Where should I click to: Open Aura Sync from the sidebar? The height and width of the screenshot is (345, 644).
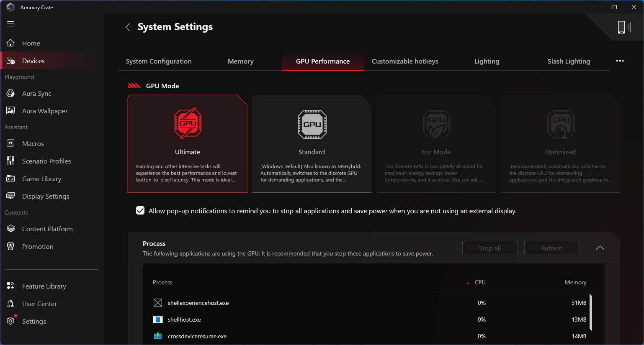point(37,93)
